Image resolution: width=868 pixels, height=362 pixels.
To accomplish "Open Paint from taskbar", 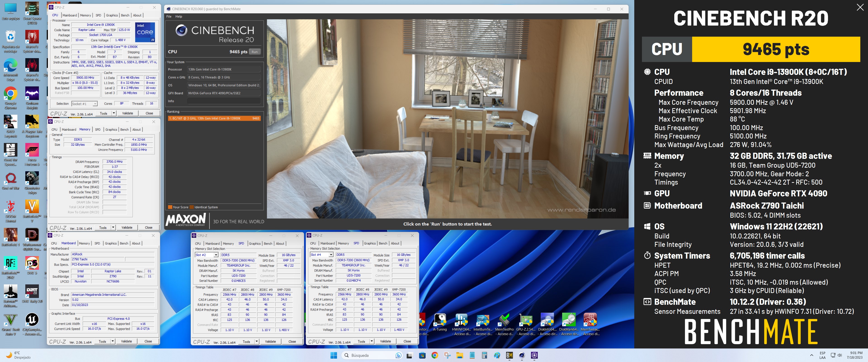I will pyautogui.click(x=497, y=355).
